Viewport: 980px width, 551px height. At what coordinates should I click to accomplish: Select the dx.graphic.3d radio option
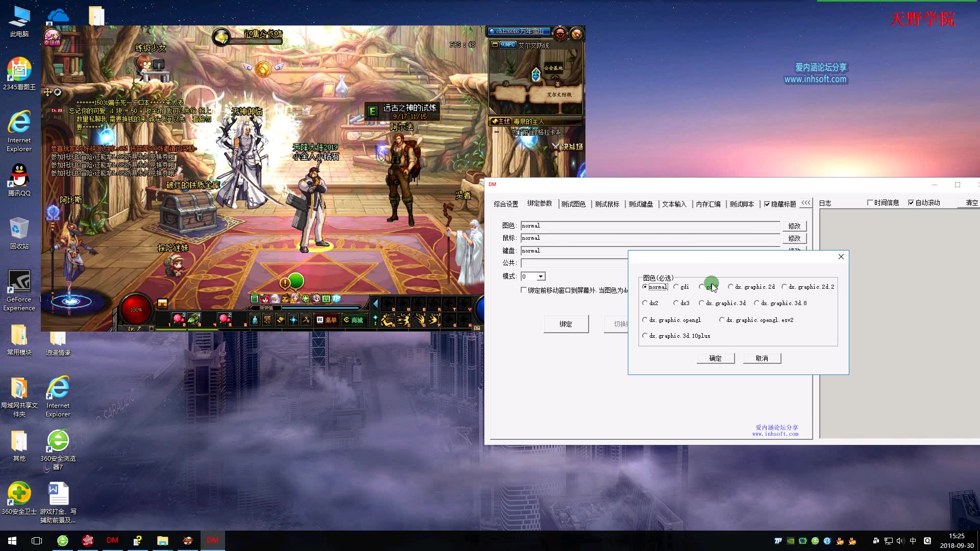click(x=702, y=303)
